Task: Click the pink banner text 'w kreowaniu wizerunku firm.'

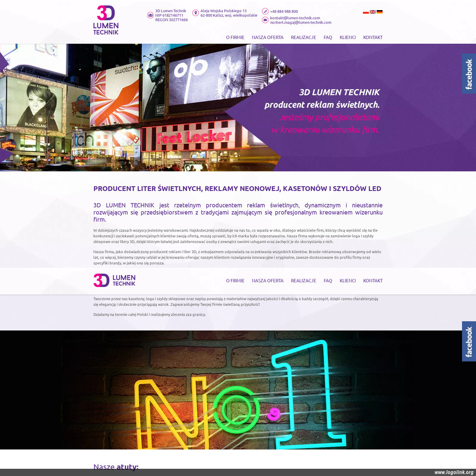Action: coord(326,130)
